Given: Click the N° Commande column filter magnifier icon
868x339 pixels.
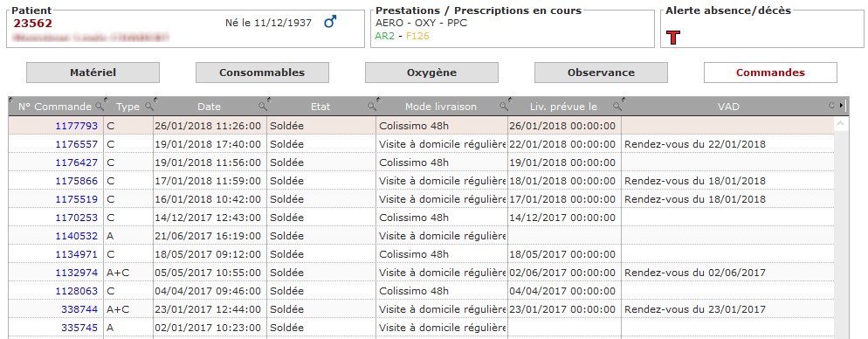Looking at the screenshot, I should click(100, 106).
